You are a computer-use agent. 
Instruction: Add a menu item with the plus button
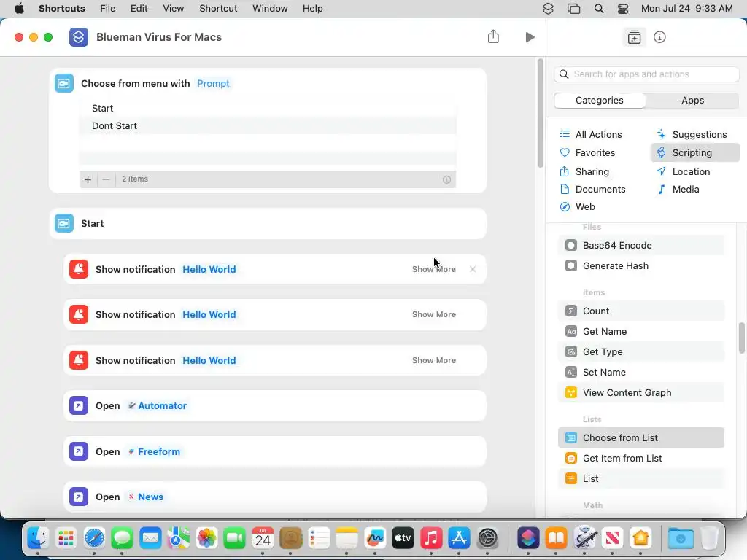click(88, 179)
